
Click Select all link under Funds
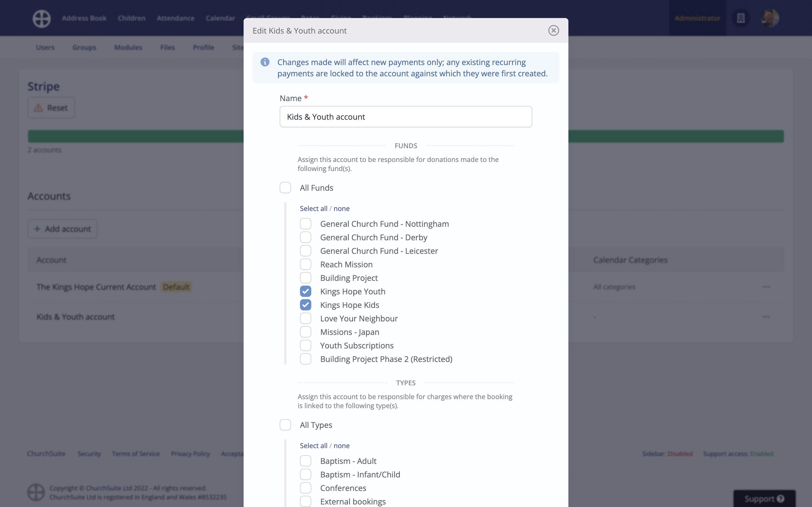314,208
